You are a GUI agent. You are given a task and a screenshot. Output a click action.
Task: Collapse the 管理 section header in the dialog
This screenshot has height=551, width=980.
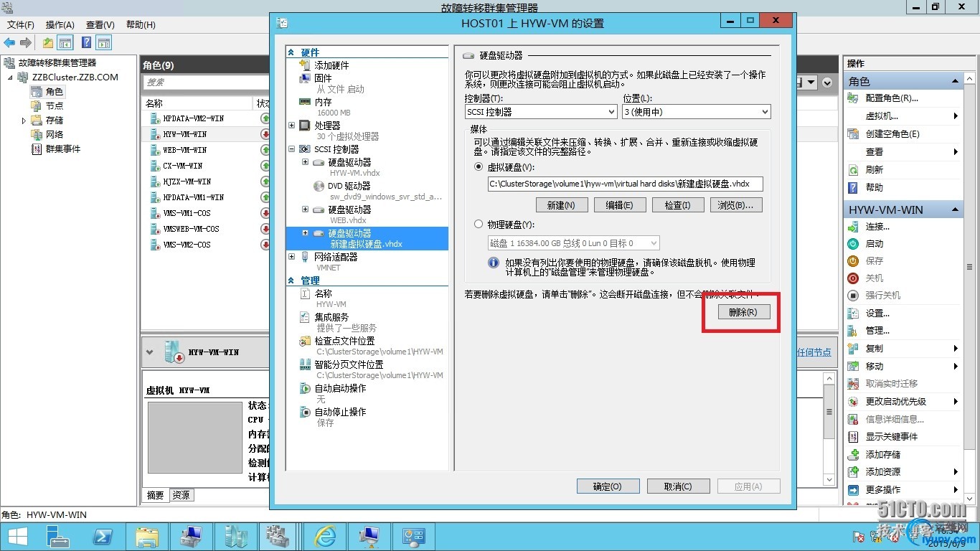[x=291, y=281]
